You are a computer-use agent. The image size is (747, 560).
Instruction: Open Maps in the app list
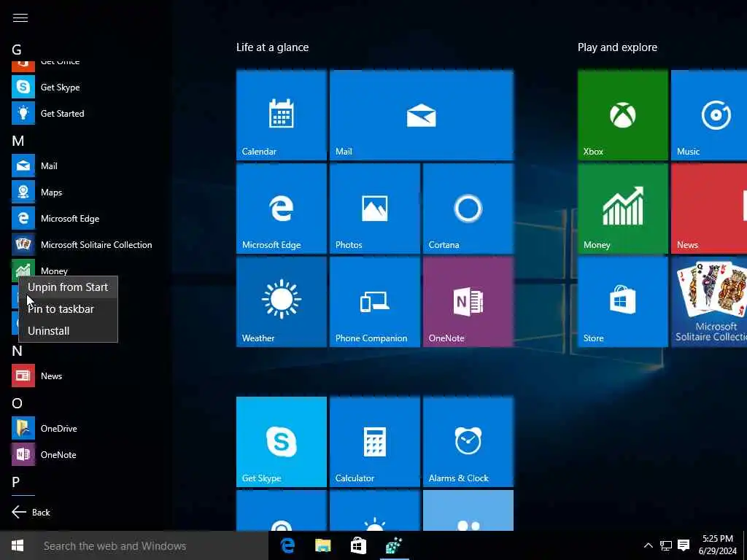tap(37, 192)
